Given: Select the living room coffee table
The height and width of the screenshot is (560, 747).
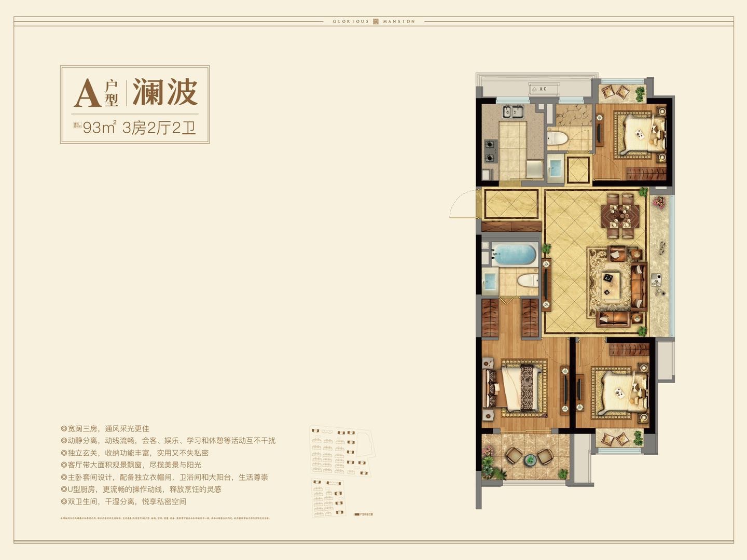Looking at the screenshot, I should click(608, 284).
